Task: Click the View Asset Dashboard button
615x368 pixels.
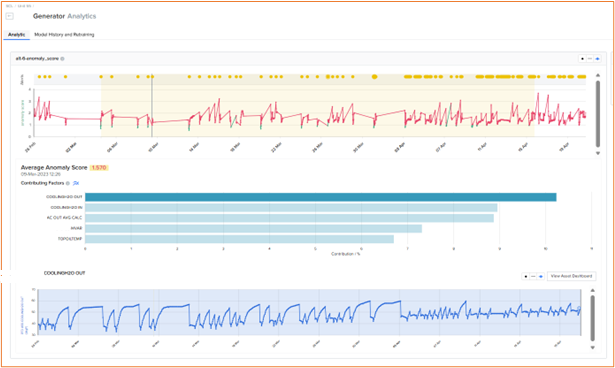Action: 571,276
